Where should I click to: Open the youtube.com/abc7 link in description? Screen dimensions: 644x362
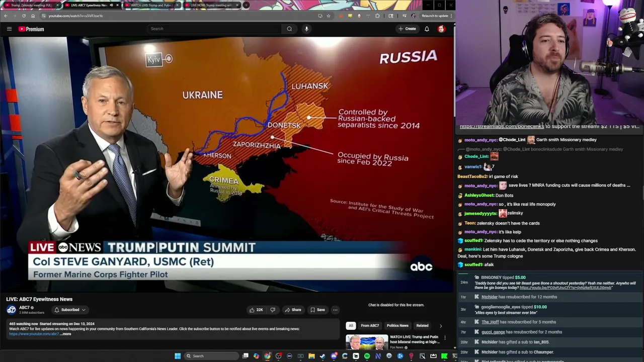tap(34, 334)
